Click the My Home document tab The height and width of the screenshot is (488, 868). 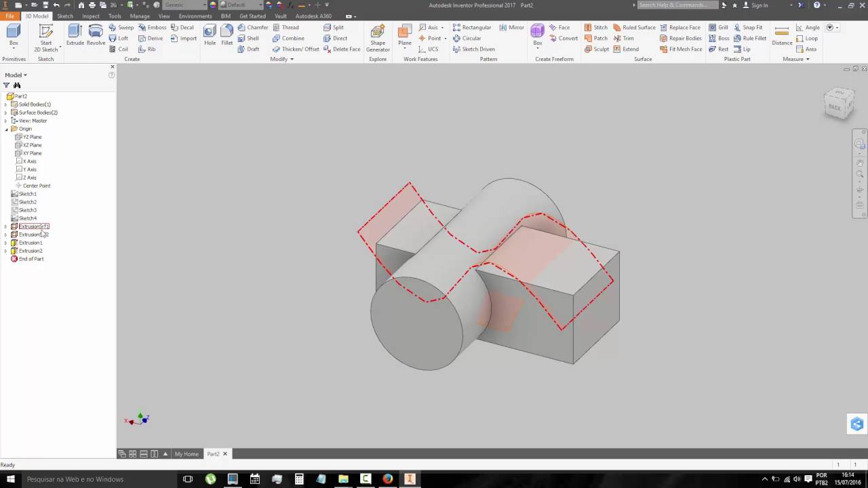186,454
